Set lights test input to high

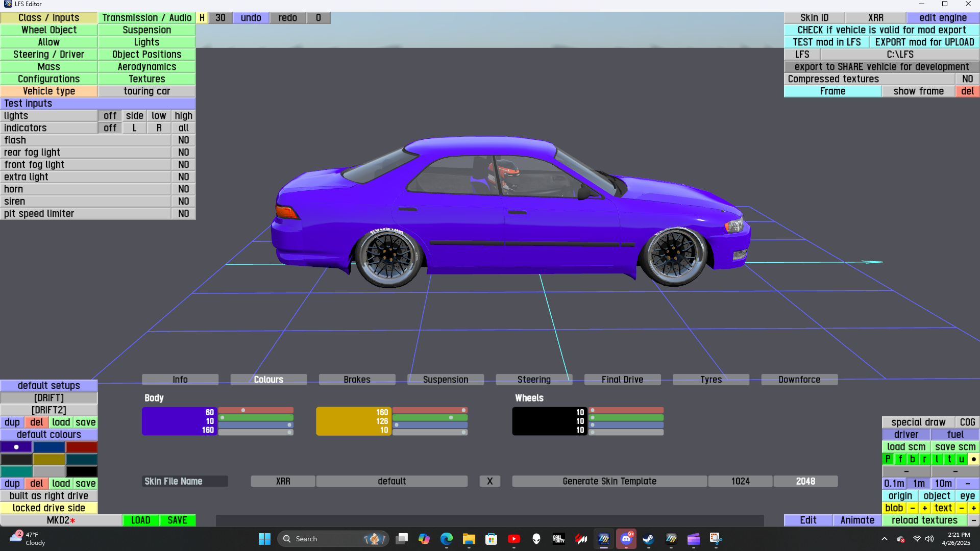click(183, 116)
